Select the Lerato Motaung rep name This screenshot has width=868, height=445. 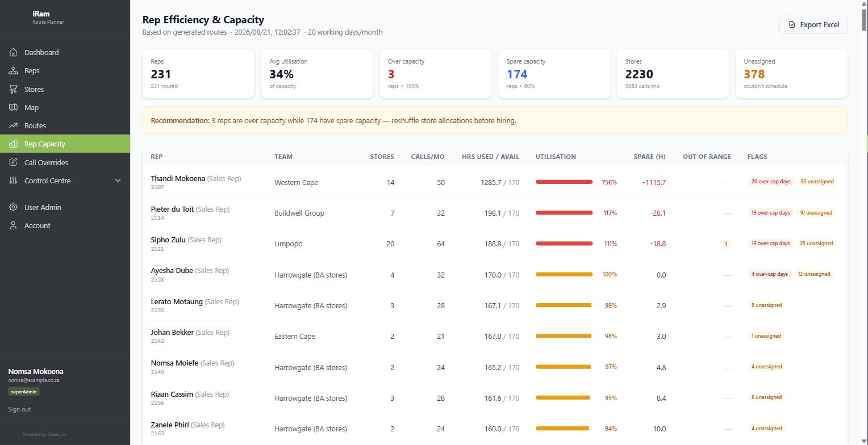177,301
